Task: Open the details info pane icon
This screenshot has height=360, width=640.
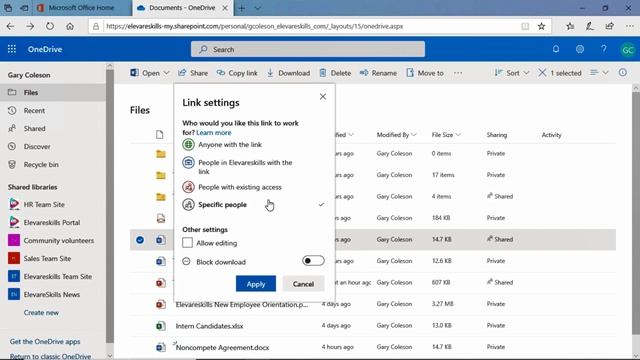Action: coord(622,72)
